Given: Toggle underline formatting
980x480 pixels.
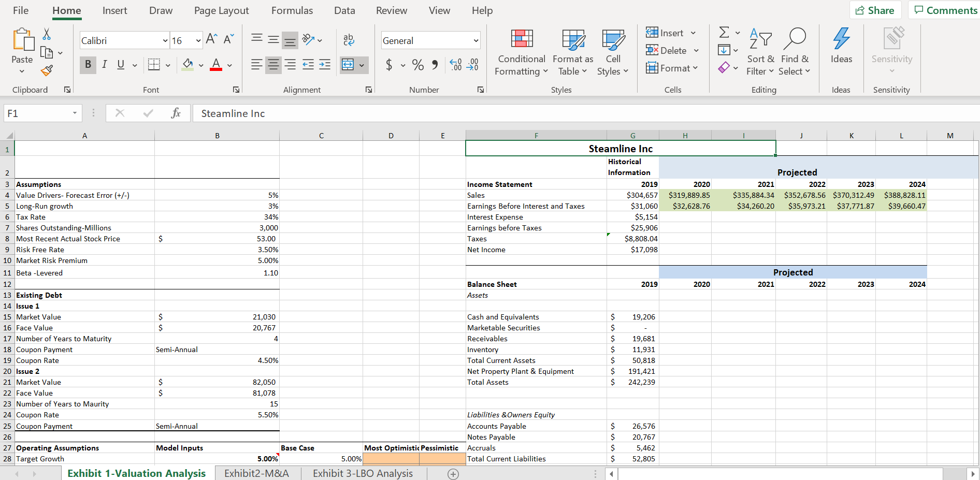Looking at the screenshot, I should 120,65.
